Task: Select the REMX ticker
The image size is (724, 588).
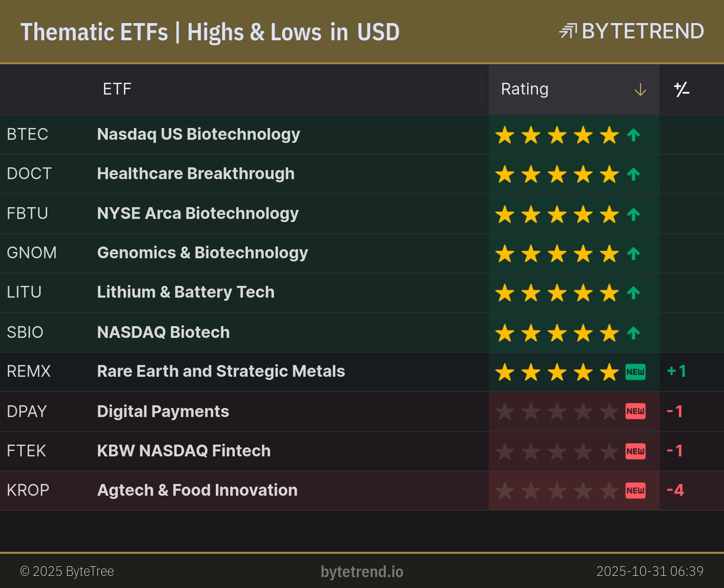Action: tap(29, 371)
